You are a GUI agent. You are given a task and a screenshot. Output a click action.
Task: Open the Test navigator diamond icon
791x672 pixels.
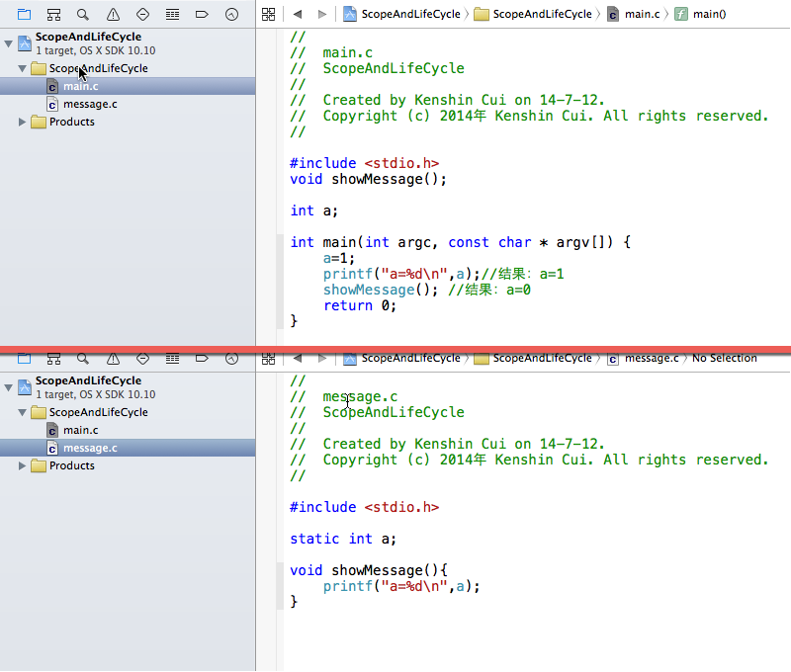coord(142,14)
